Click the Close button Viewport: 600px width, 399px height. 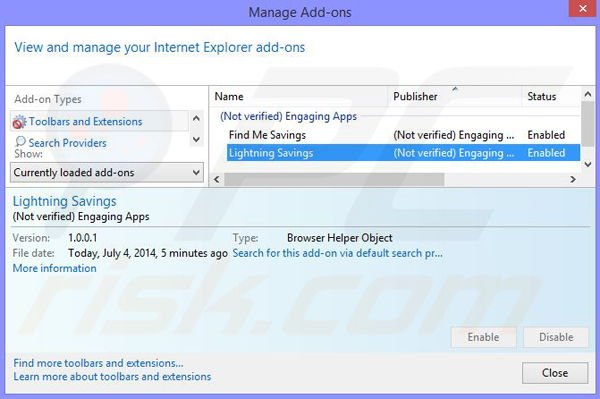tap(555, 373)
